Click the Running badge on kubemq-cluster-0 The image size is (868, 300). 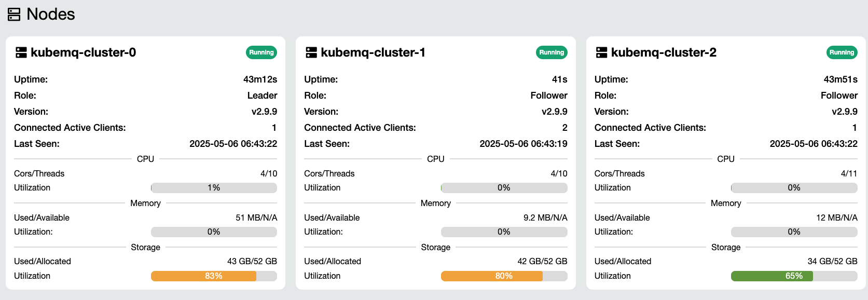pos(261,52)
